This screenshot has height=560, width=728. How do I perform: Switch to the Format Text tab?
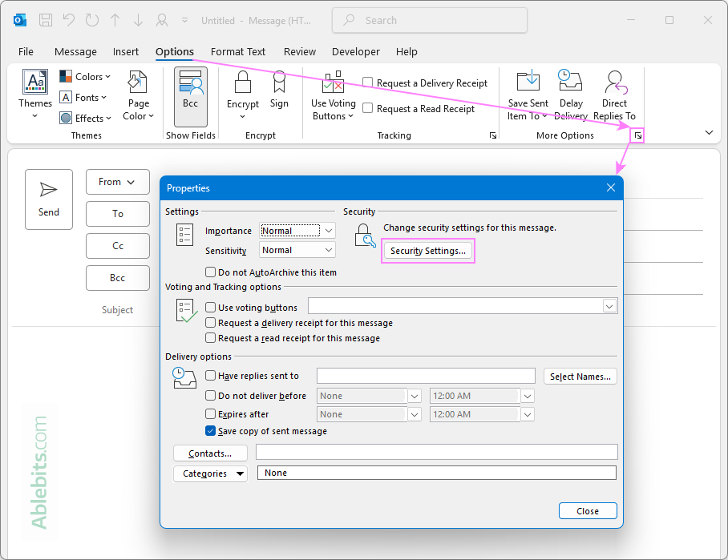click(238, 51)
